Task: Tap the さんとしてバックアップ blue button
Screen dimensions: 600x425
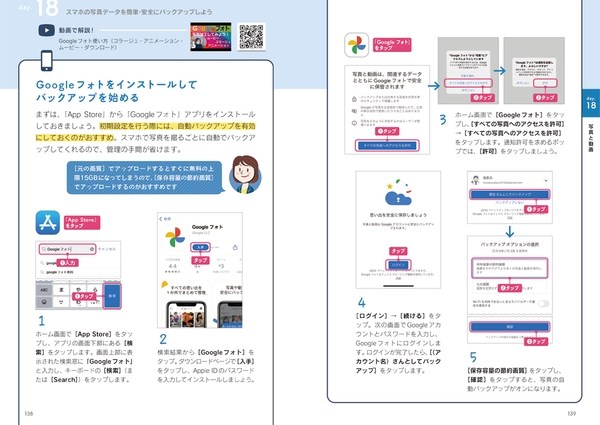Action: coord(509,194)
